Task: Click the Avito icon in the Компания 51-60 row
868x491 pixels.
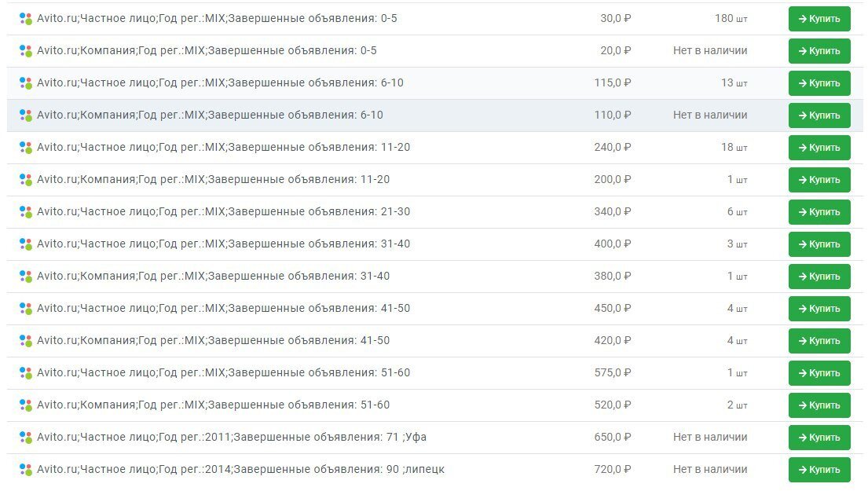Action: pos(25,405)
